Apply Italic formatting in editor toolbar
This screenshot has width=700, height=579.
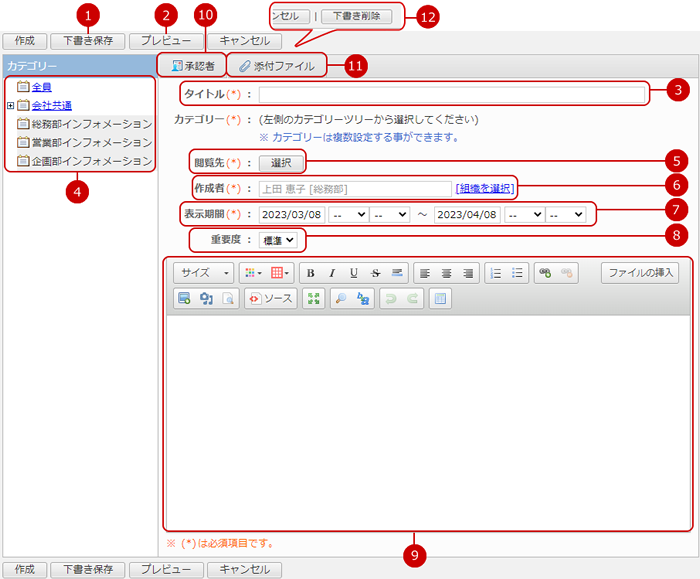[x=332, y=272]
